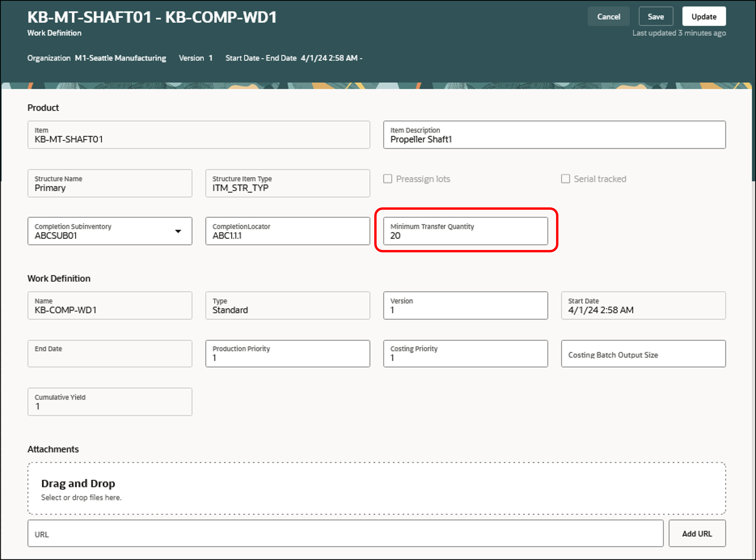Enable the Preassign lots checkbox

[x=387, y=179]
